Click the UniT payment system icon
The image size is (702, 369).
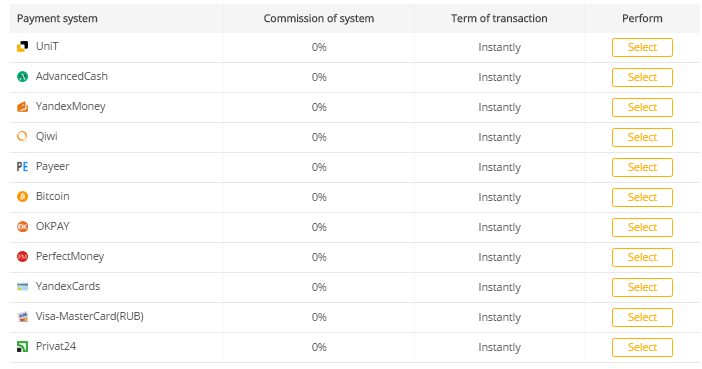pyautogui.click(x=22, y=47)
